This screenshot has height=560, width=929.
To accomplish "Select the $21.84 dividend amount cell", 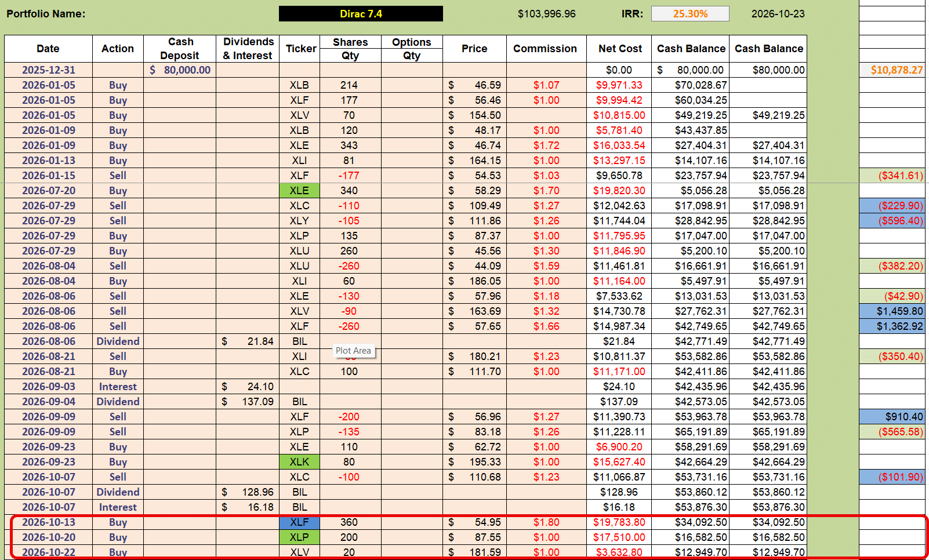I will click(248, 341).
